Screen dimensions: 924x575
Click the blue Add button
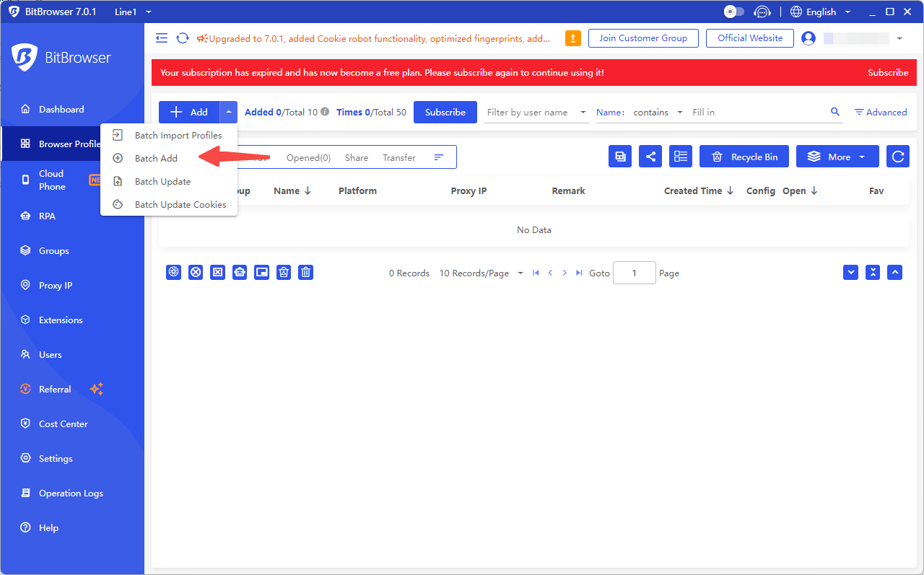click(189, 112)
